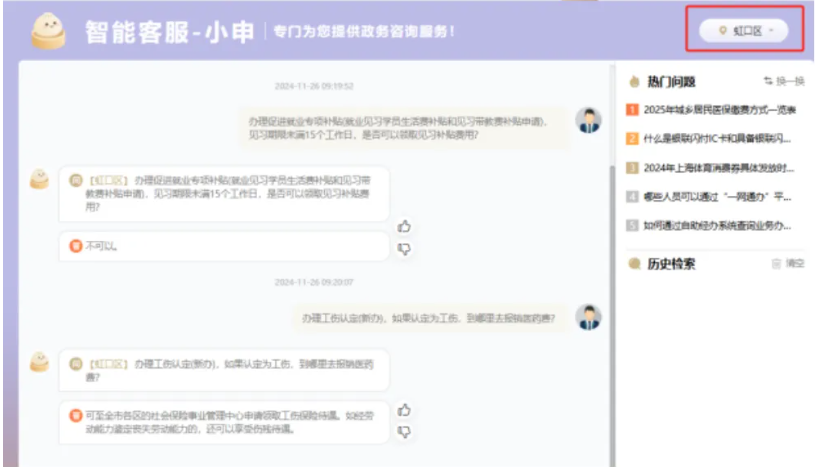Click the question icon in the first 虹口区 reply

tap(76, 181)
